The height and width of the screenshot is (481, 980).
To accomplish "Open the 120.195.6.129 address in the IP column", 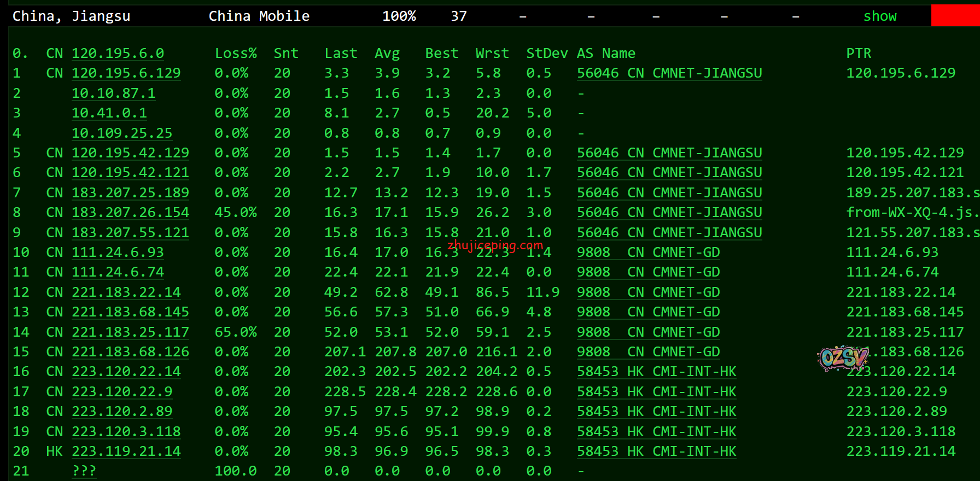I will coord(126,73).
